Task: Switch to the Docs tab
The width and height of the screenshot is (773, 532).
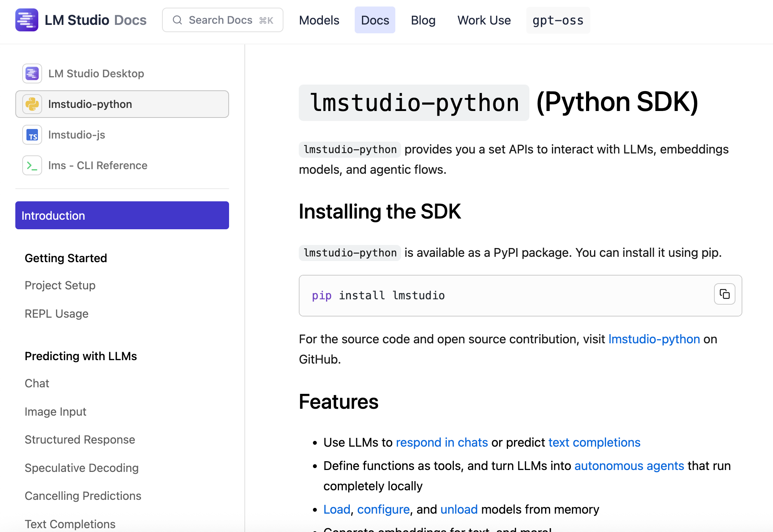Action: point(375,20)
